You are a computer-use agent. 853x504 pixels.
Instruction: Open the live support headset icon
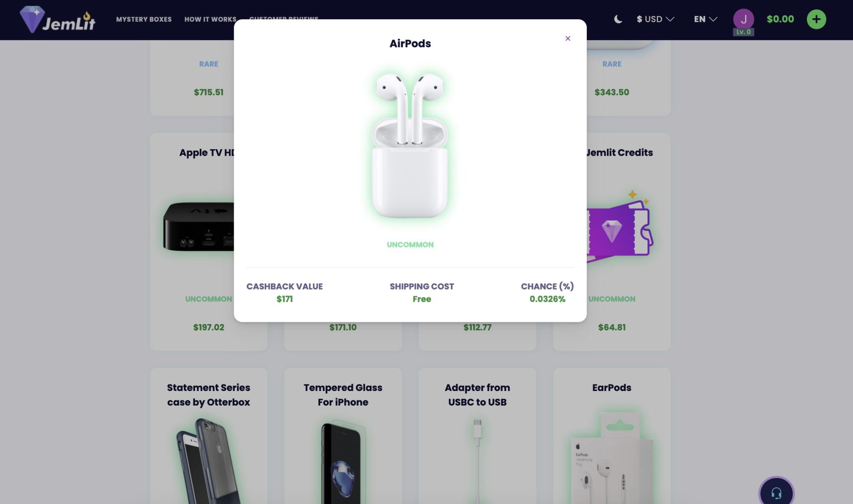pos(776,493)
